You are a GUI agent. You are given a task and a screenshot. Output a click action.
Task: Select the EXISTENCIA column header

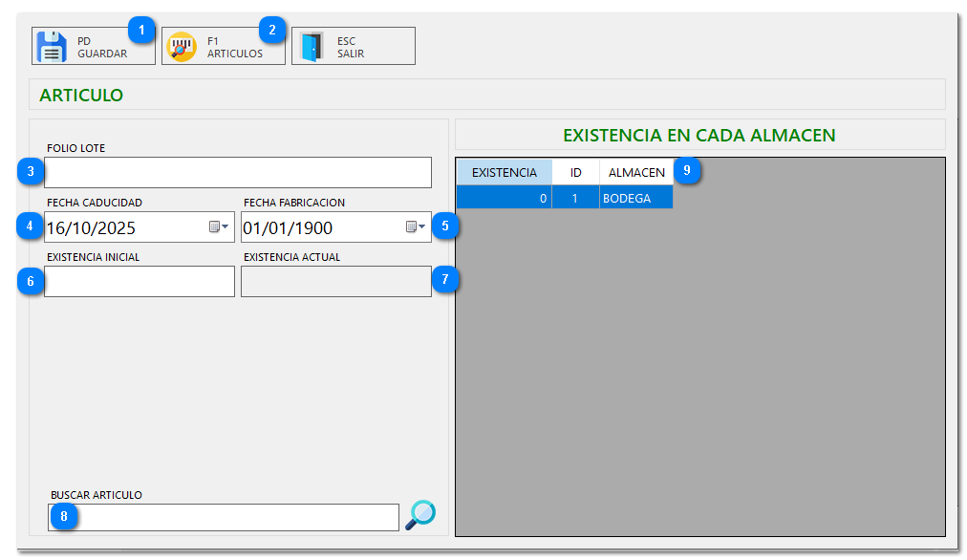click(504, 172)
